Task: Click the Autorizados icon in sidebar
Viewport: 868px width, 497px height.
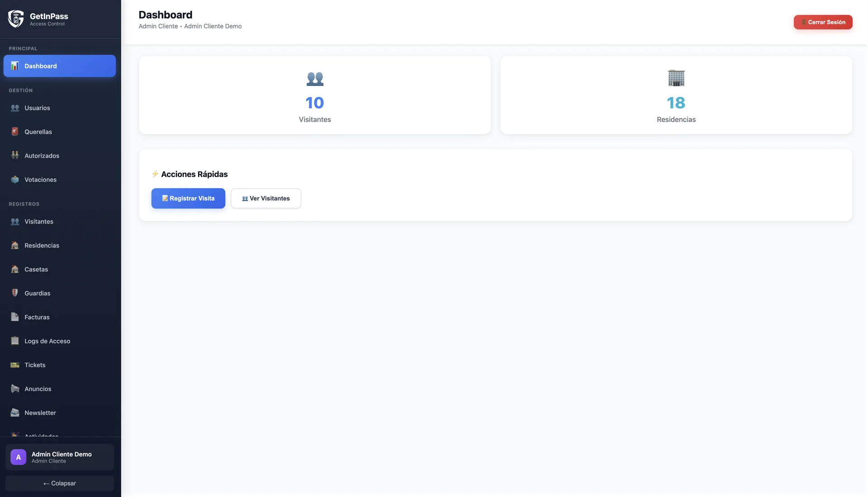Action: click(15, 156)
